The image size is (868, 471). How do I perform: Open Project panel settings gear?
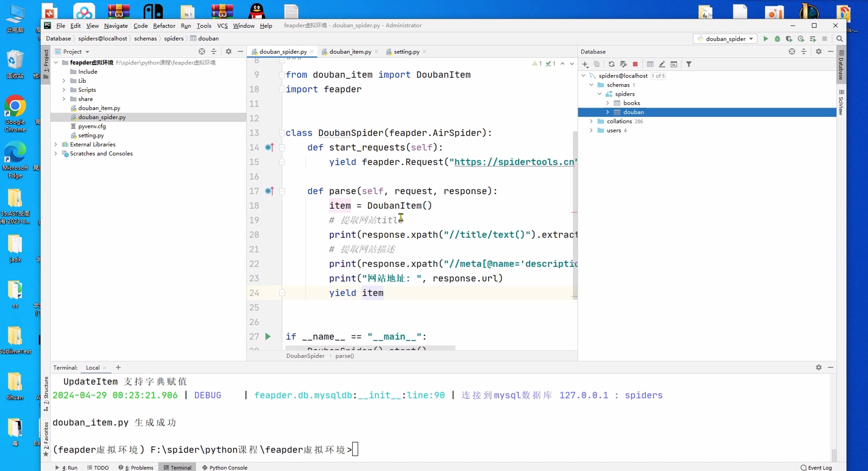[228, 52]
